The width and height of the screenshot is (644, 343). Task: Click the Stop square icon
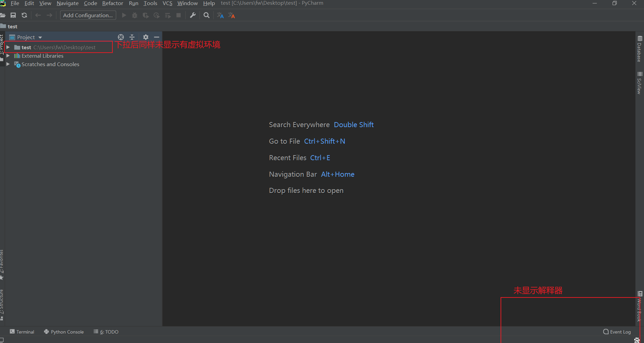(x=179, y=15)
